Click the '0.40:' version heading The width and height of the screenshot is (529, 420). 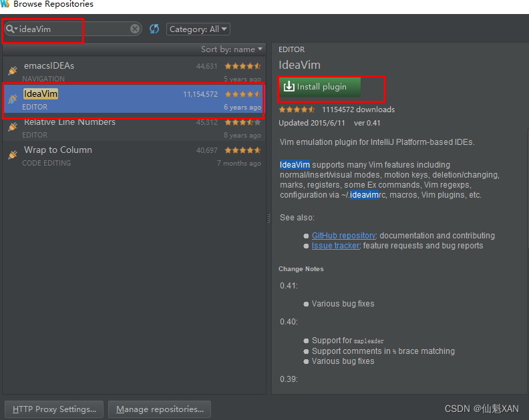[x=289, y=321]
